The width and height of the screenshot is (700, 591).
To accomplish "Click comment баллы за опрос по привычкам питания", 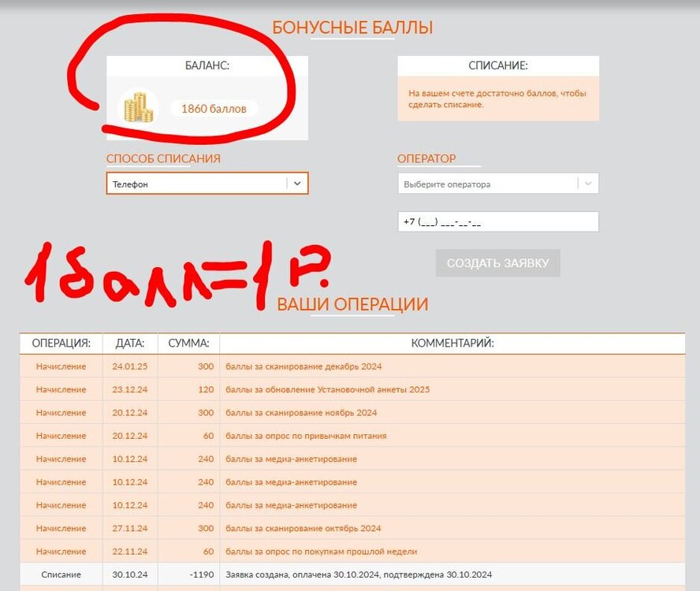I will 306,436.
